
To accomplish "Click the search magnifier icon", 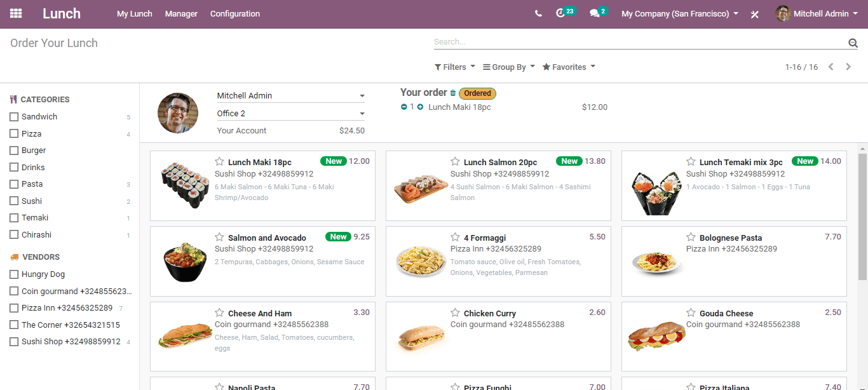I will click(x=853, y=43).
